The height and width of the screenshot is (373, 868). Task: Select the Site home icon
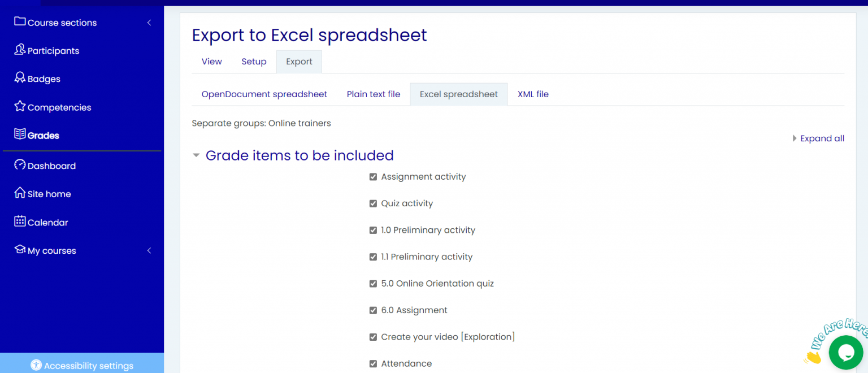pyautogui.click(x=19, y=193)
